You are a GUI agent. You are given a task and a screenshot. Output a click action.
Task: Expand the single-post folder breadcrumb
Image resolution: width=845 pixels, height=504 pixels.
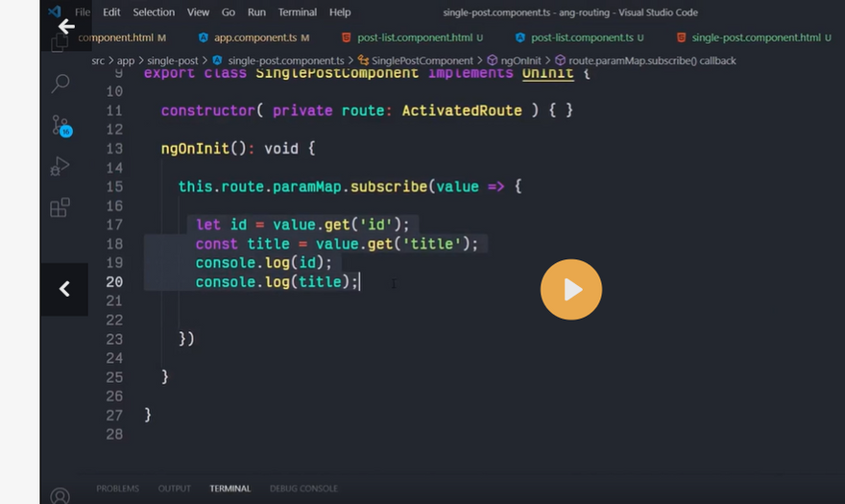pyautogui.click(x=173, y=60)
